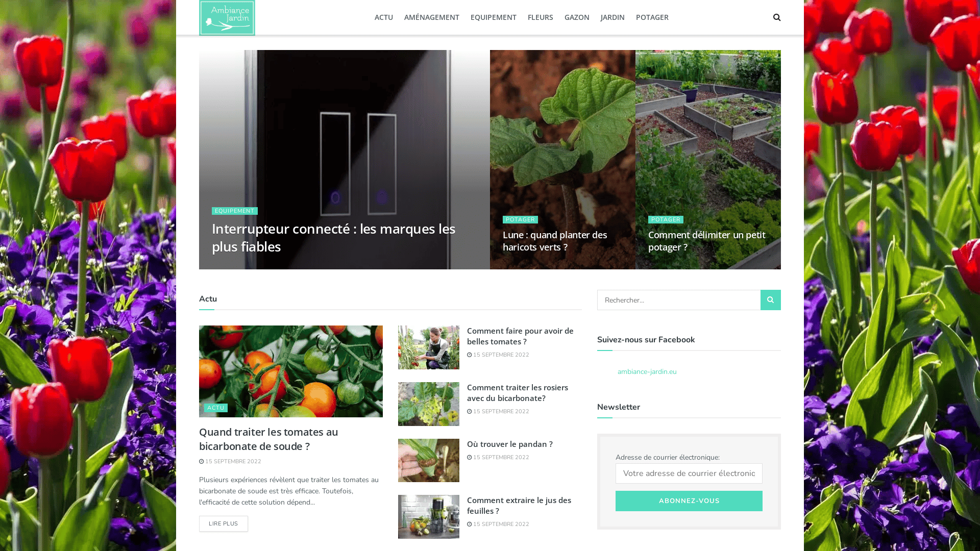Open the Lune haricots verts article

click(x=555, y=241)
